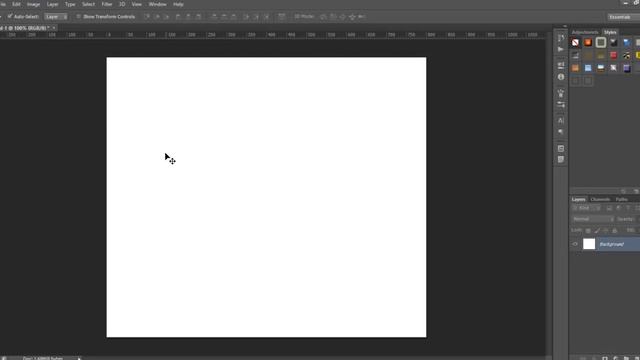Switch to the Paths tab
Screen dimensions: 640x360
tap(622, 199)
